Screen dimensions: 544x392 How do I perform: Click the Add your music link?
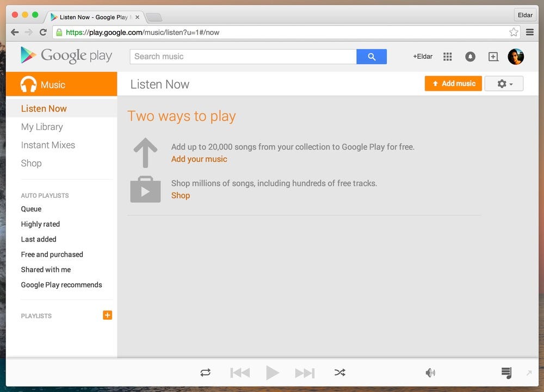199,159
